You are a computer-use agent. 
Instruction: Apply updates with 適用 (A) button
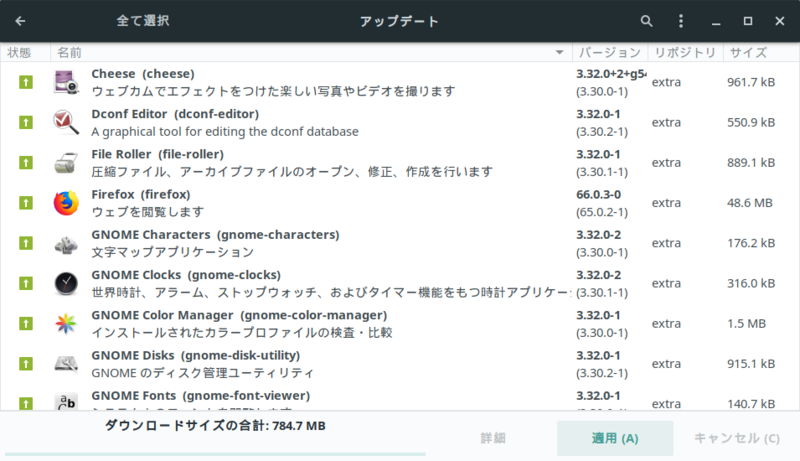tap(615, 438)
